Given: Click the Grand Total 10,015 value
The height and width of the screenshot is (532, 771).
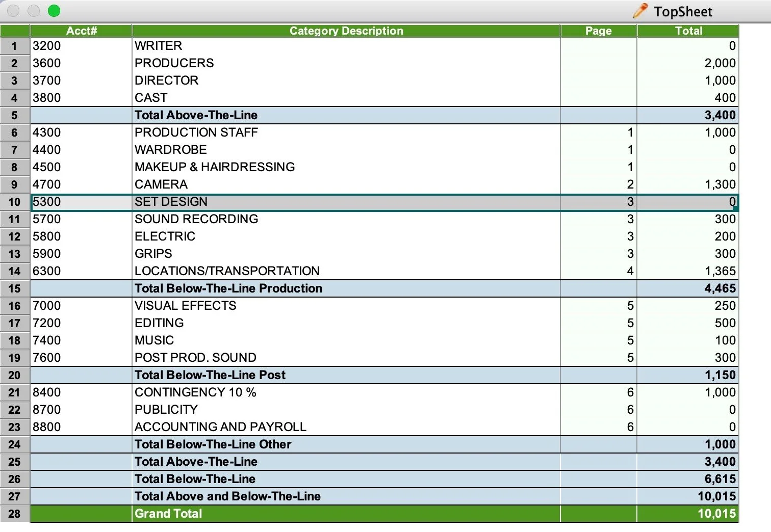Looking at the screenshot, I should point(688,514).
